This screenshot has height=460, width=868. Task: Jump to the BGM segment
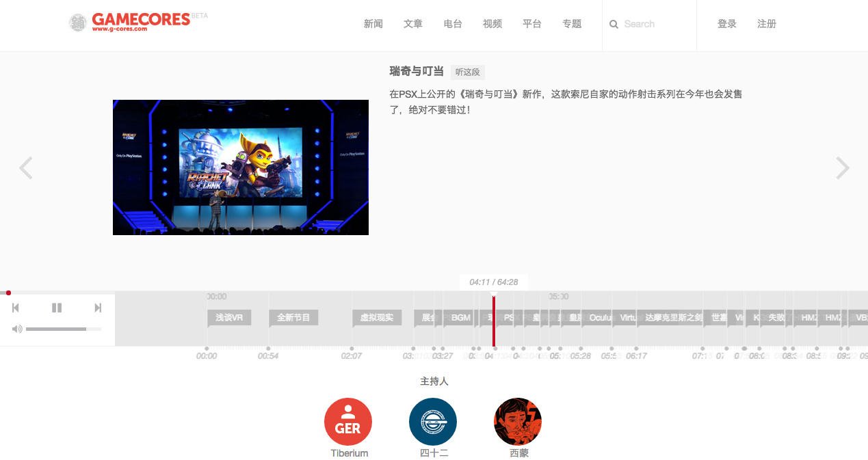coord(459,318)
